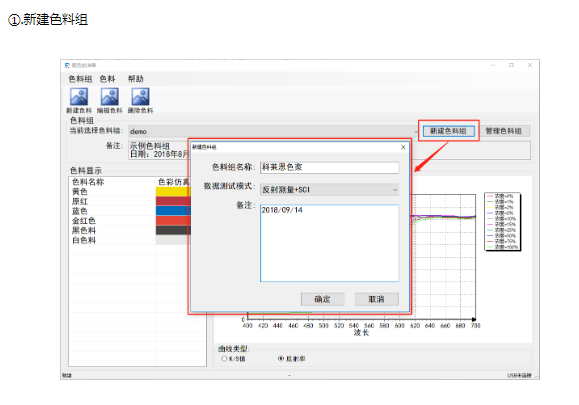
Task: Close the 新建色料组 dialog
Action: click(403, 147)
